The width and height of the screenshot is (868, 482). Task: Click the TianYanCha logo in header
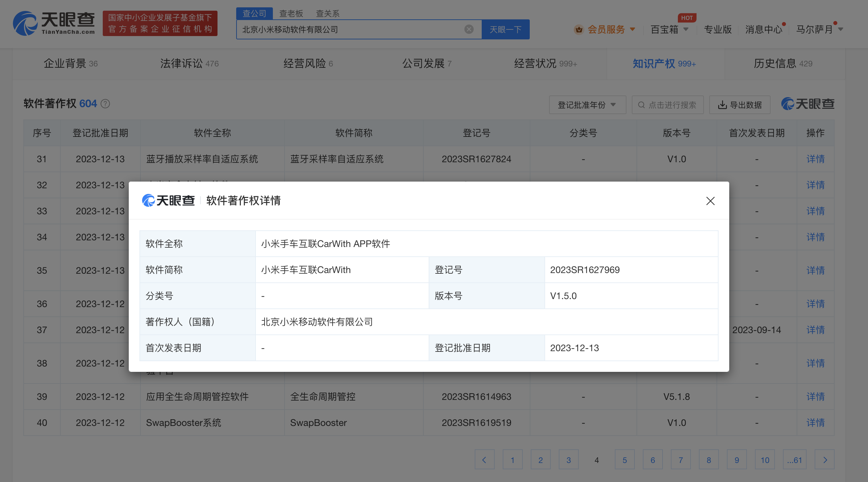pyautogui.click(x=54, y=23)
